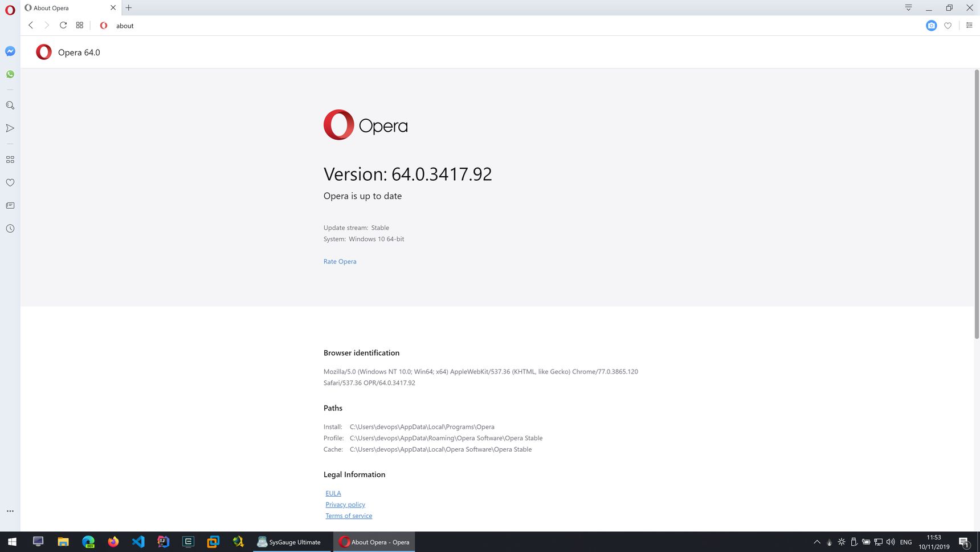Click the Browser identification heading
This screenshot has height=552, width=980.
361,353
